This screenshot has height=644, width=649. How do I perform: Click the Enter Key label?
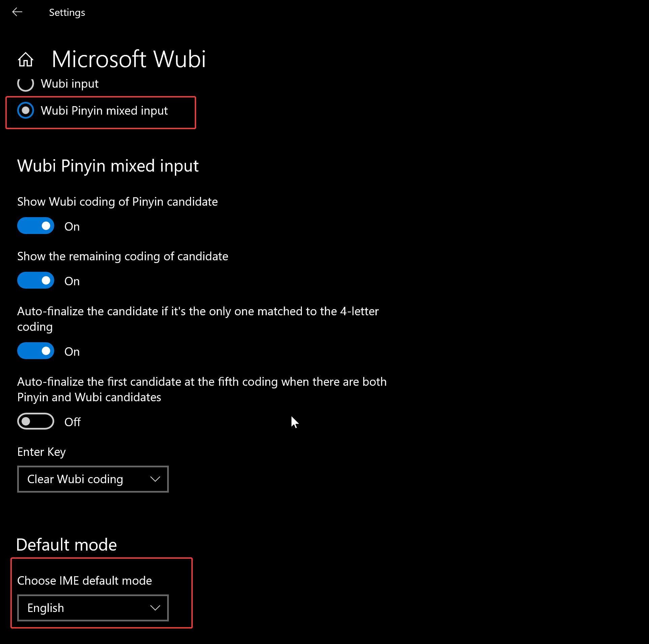click(x=41, y=452)
